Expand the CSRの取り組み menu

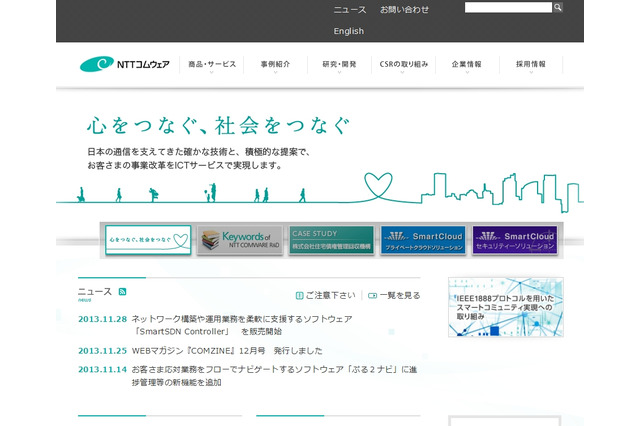coord(403,65)
